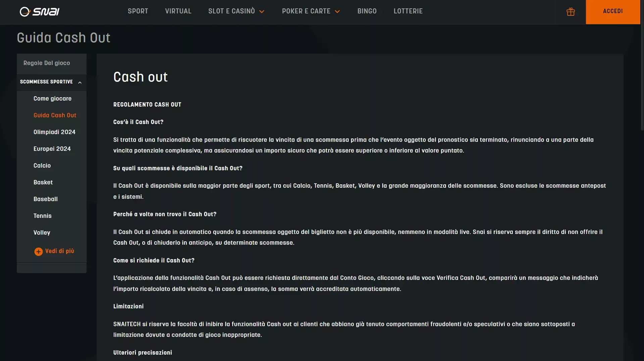Open Regole Del gioco from the sidebar
Image resolution: width=644 pixels, height=361 pixels.
(46, 63)
